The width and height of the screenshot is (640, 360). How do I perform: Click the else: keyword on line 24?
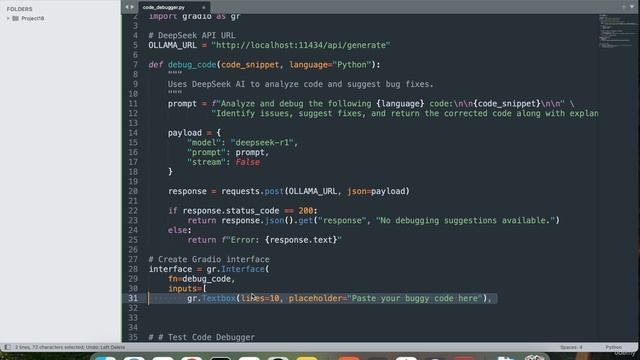(180, 230)
